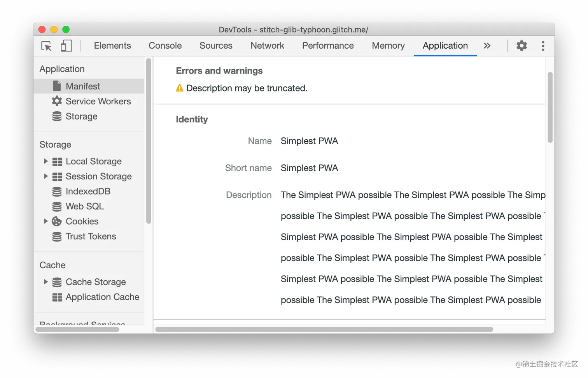Click the green maximize window button
Viewport: 588px width, 378px height.
pyautogui.click(x=66, y=30)
